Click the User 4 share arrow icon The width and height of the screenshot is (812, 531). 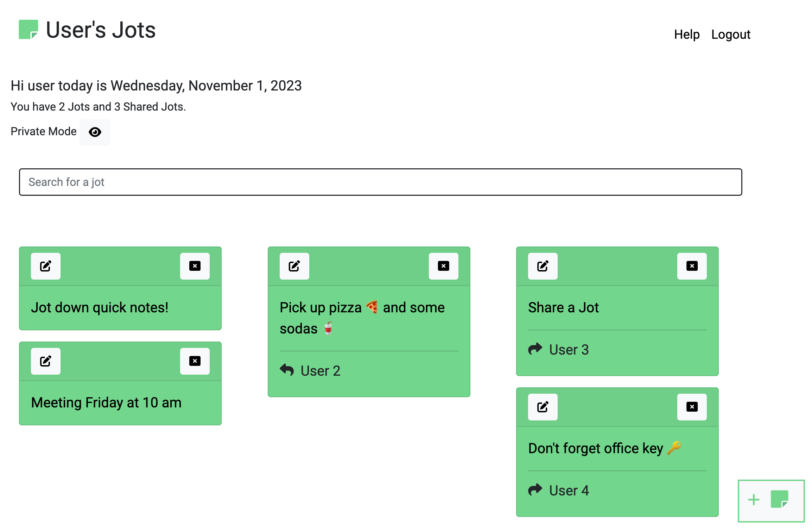point(535,489)
